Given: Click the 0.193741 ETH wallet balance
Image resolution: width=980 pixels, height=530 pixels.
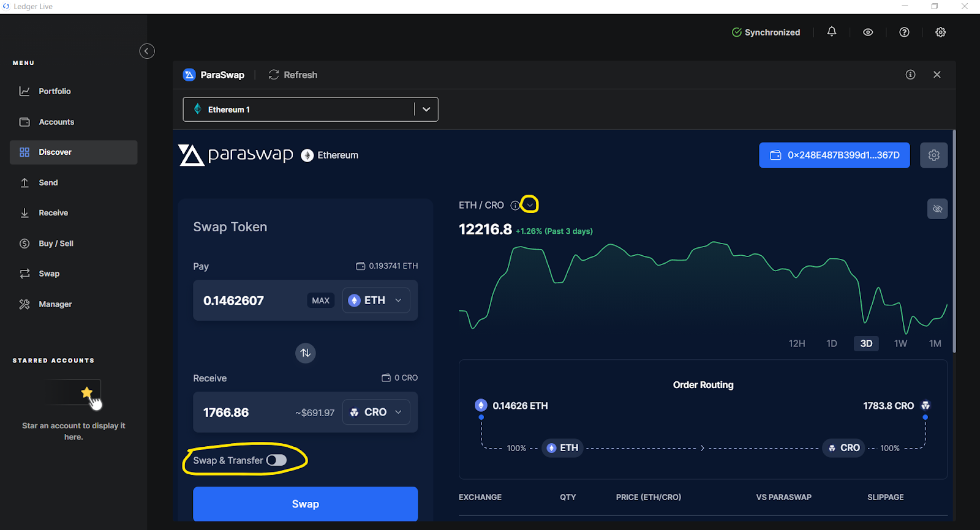Looking at the screenshot, I should point(387,266).
